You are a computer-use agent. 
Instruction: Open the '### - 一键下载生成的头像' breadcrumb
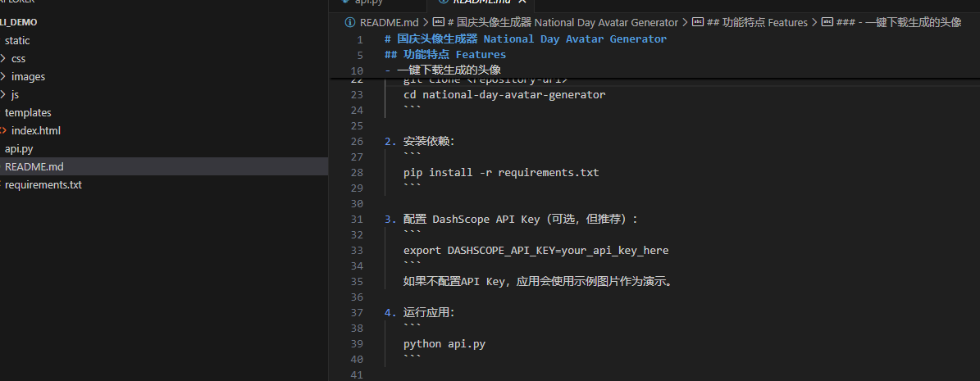tap(898, 22)
